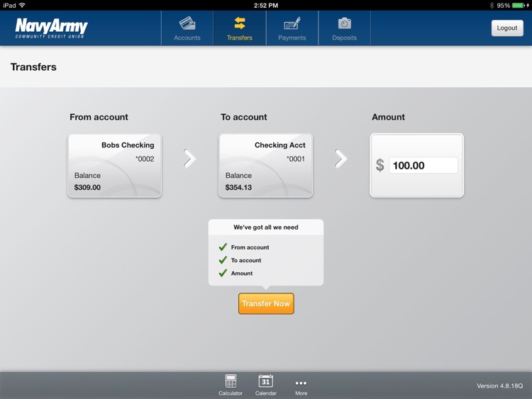Viewport: 532px width, 399px height.
Task: Click the arrow between To account and Amount
Action: click(x=340, y=158)
